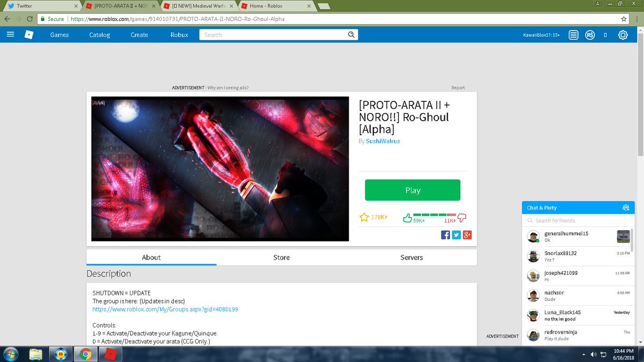The image size is (644, 362).
Task: Click Roblox icon in taskbar
Action: point(110,354)
